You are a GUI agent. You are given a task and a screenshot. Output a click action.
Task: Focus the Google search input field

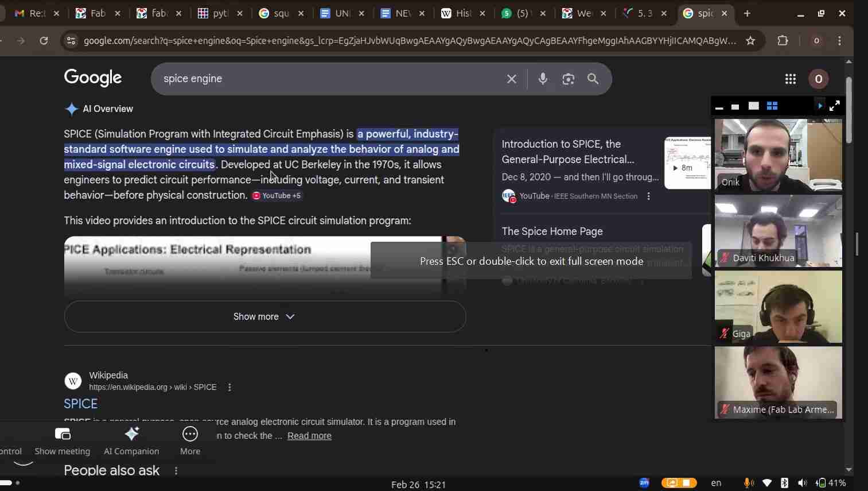tap(330, 79)
